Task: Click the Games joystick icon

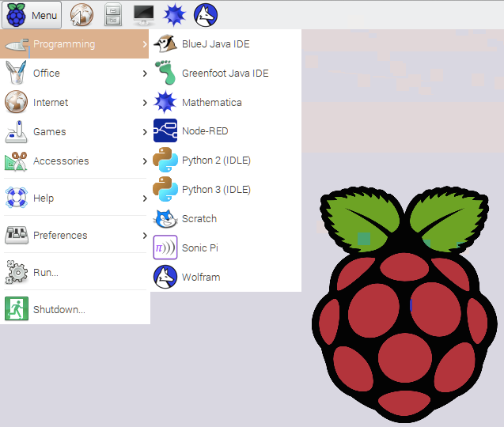Action: 16,131
